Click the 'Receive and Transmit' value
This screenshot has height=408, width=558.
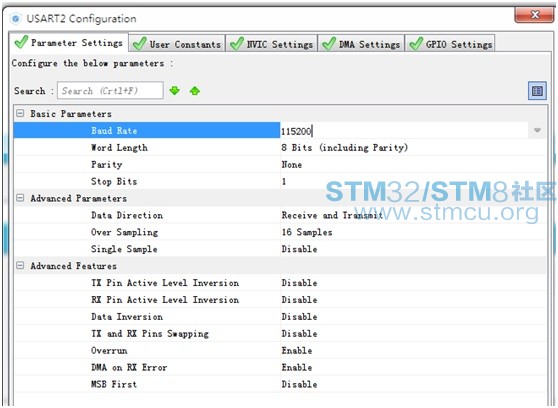click(x=332, y=215)
